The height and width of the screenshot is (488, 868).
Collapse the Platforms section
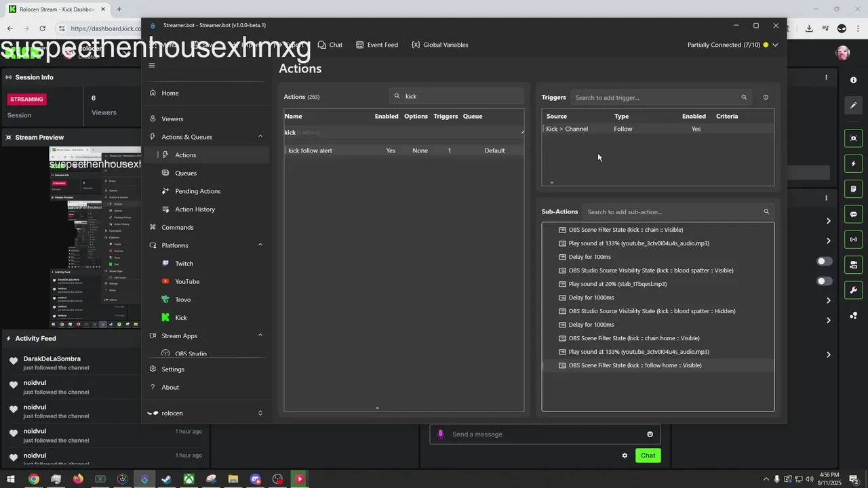pos(260,245)
